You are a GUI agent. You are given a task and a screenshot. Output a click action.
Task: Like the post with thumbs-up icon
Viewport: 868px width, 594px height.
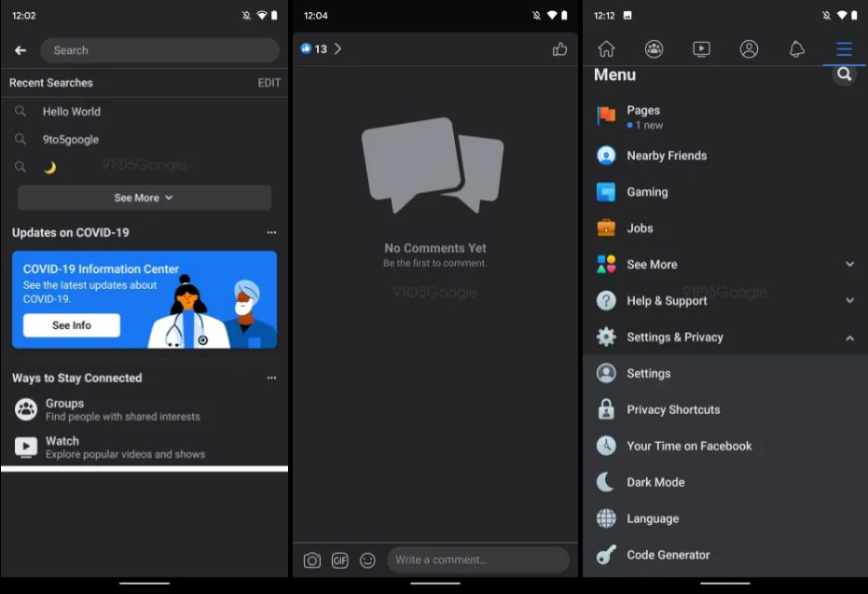559,49
